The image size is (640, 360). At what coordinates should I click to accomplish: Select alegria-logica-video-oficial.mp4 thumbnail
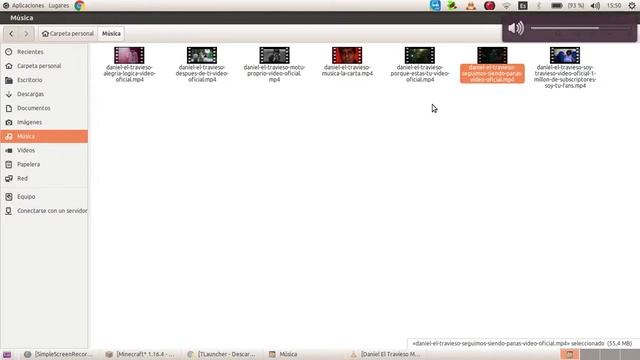(x=129, y=55)
